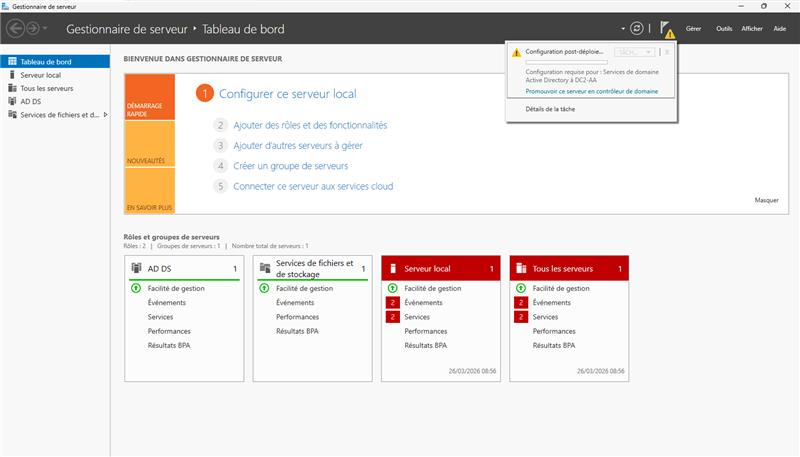The image size is (800, 457).
Task: Open the Afficher menu
Action: pos(752,29)
